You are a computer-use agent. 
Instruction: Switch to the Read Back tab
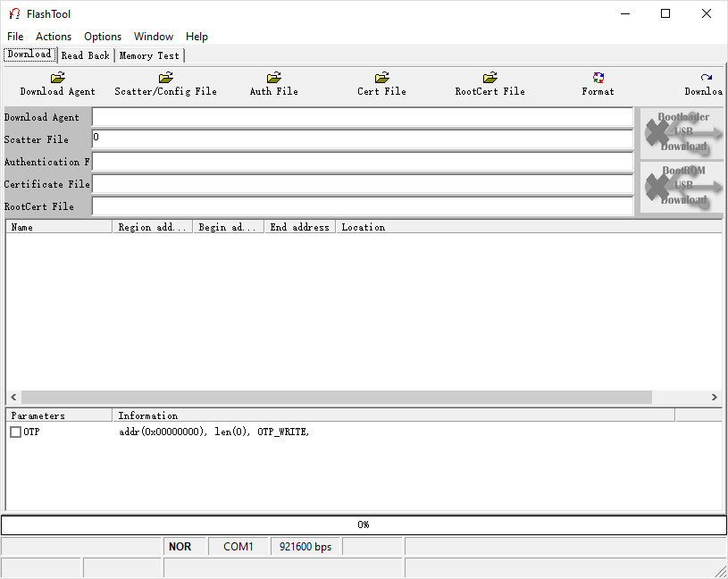[86, 55]
